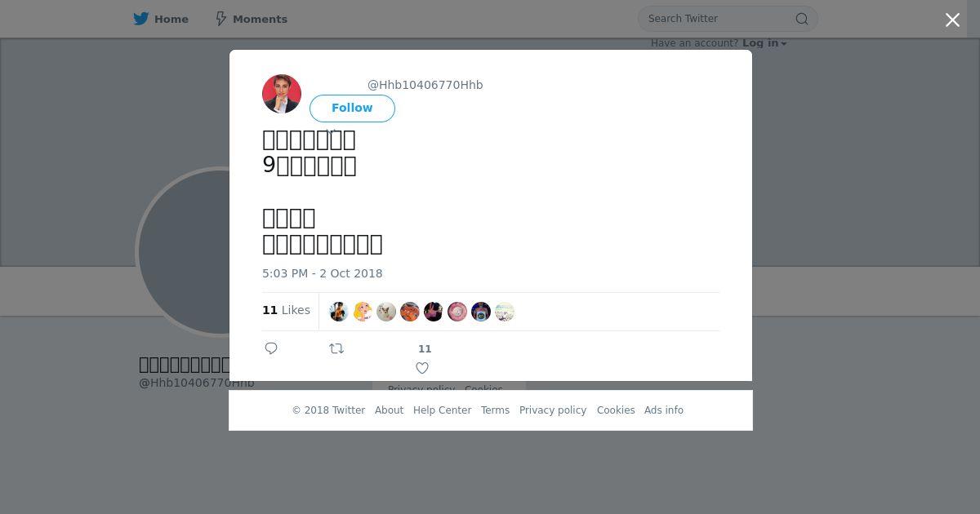Open the 11 Likes list
The height and width of the screenshot is (514, 980).
(286, 310)
